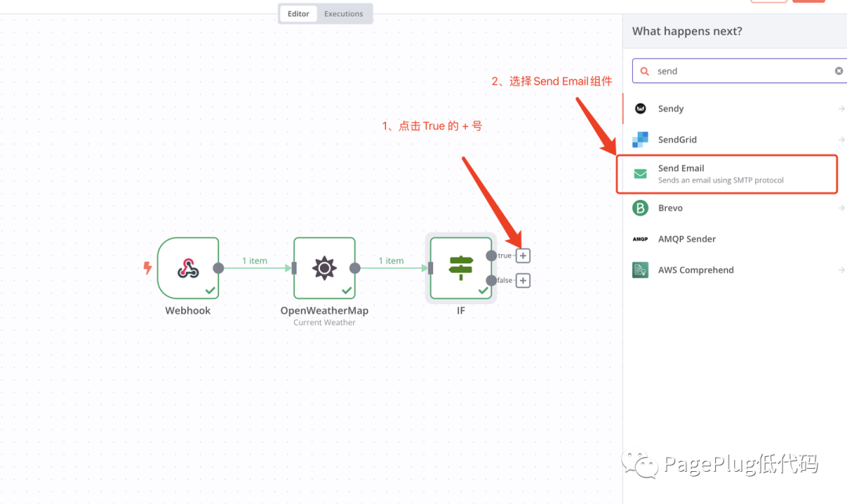Click the IF node false output dot
The height and width of the screenshot is (504, 847).
tap(491, 281)
